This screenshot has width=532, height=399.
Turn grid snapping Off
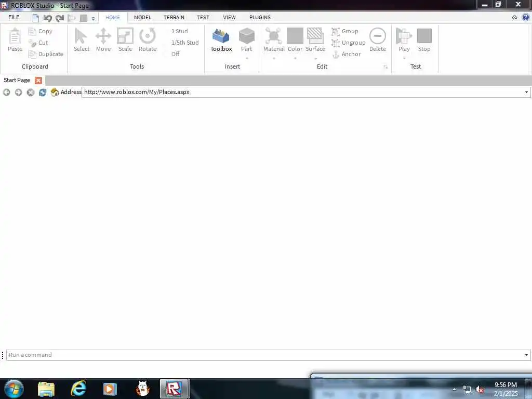click(x=176, y=54)
